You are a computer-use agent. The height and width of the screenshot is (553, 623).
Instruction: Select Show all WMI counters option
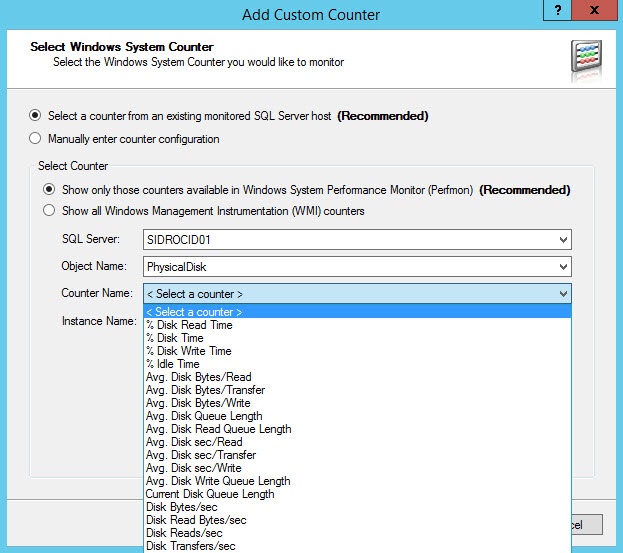click(49, 210)
